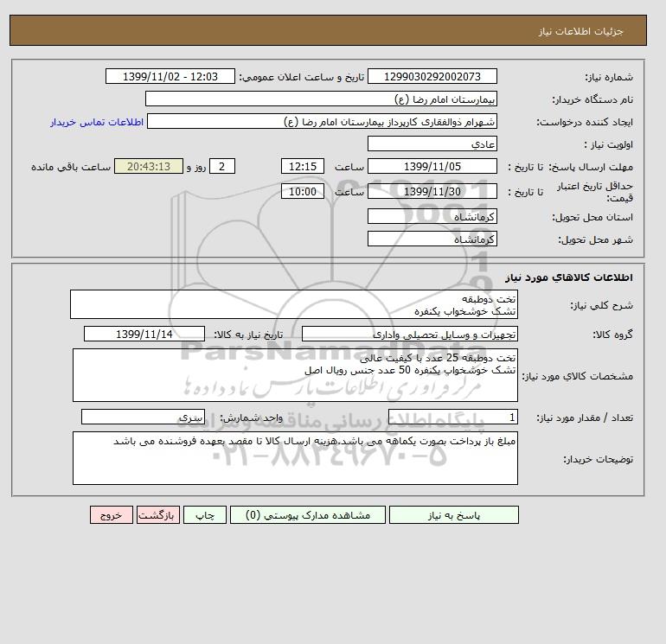Image resolution: width=666 pixels, height=644 pixels.
Task: Click remaining time counter 20:43:13
Action: point(149,167)
